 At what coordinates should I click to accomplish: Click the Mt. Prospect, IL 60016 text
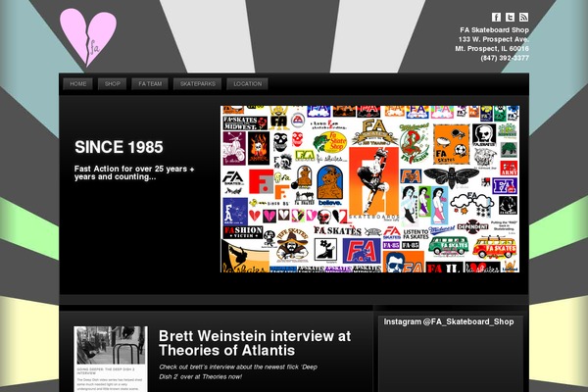492,49
